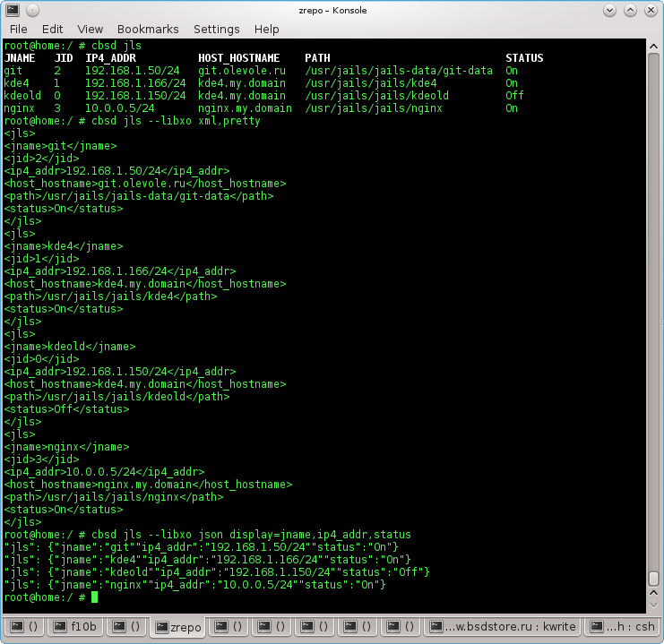Click scrollbar up arrow at top
Screen dimensions: 664x644
coord(653,47)
